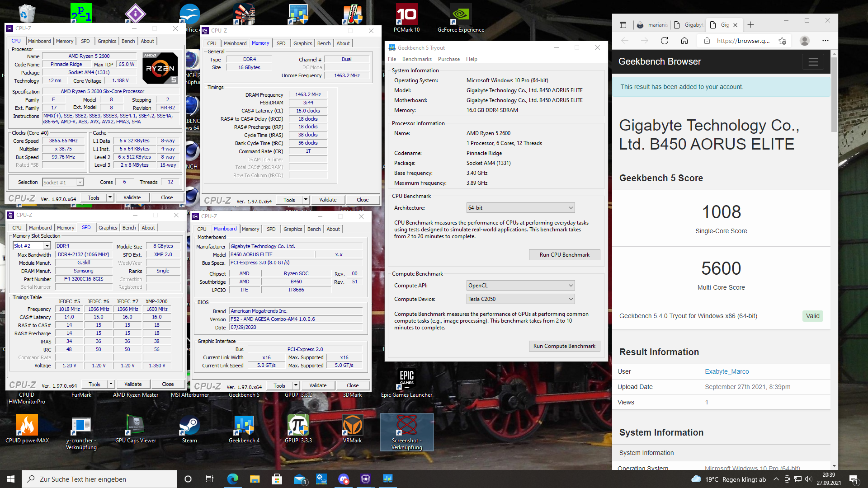Launch the OpenOffice seagull desktop icon
Viewport: 868px width, 488px height.
pos(190,14)
